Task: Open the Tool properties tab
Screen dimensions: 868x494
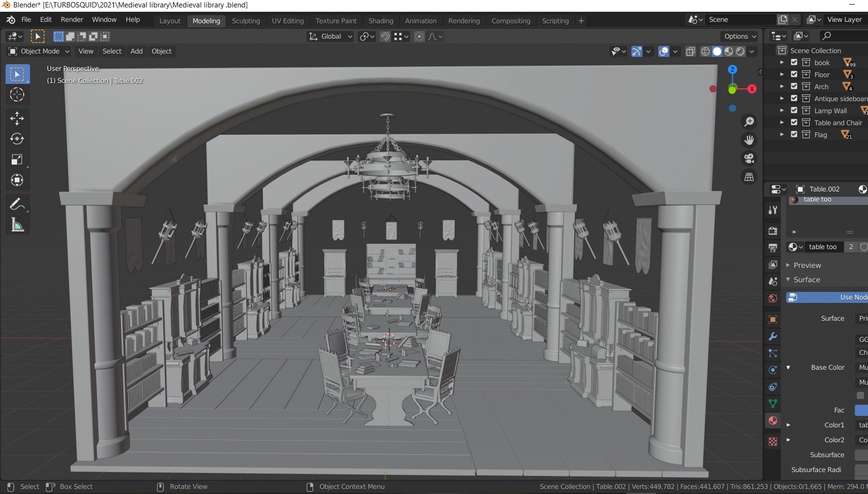Action: pyautogui.click(x=773, y=209)
